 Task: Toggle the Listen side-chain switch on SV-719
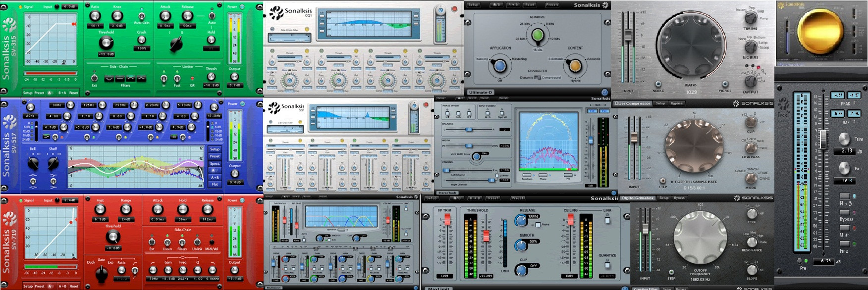(x=167, y=242)
